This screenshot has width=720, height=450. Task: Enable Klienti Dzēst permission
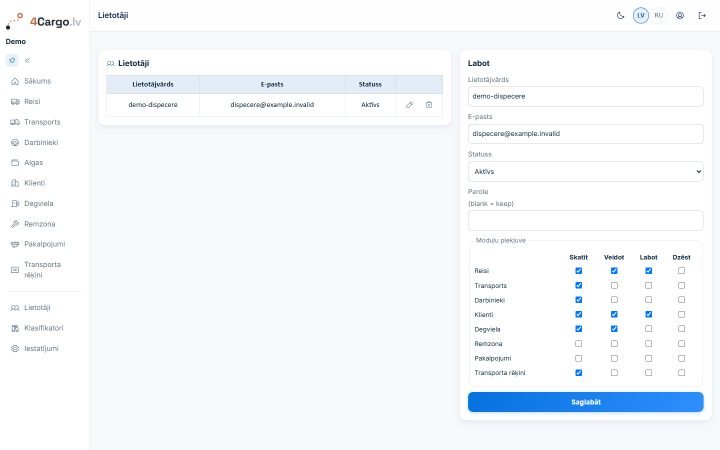681,315
